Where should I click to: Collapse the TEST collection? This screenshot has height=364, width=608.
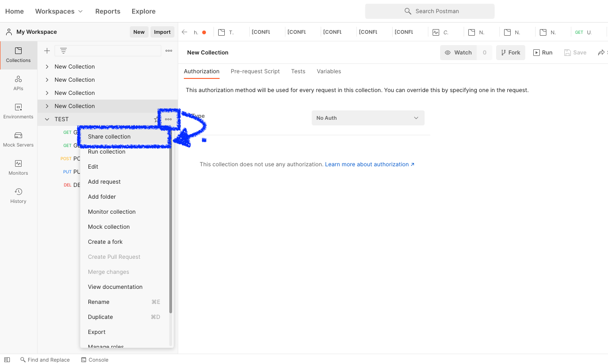click(x=47, y=119)
